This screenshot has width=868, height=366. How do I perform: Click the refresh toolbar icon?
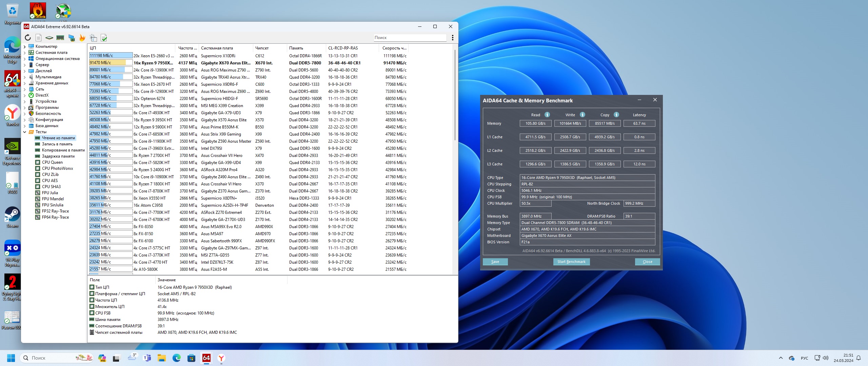[28, 38]
